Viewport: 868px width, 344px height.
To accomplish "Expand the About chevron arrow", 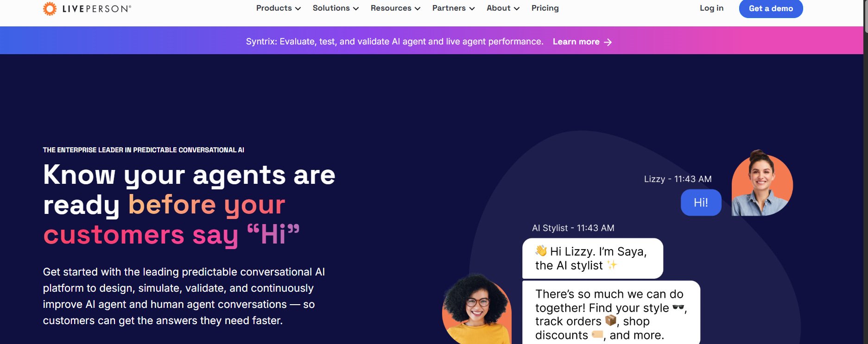I will pos(517,9).
